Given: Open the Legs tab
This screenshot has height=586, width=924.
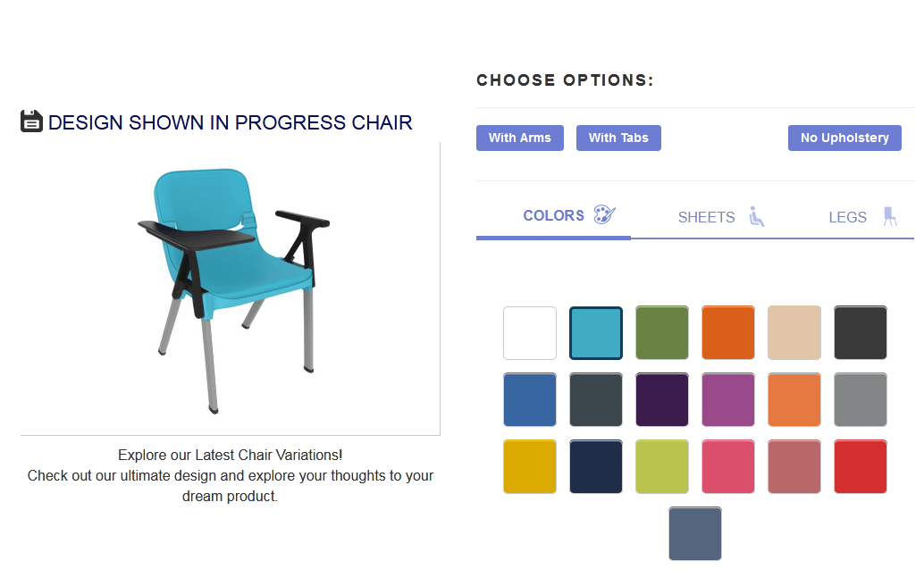Looking at the screenshot, I should pyautogui.click(x=847, y=217).
